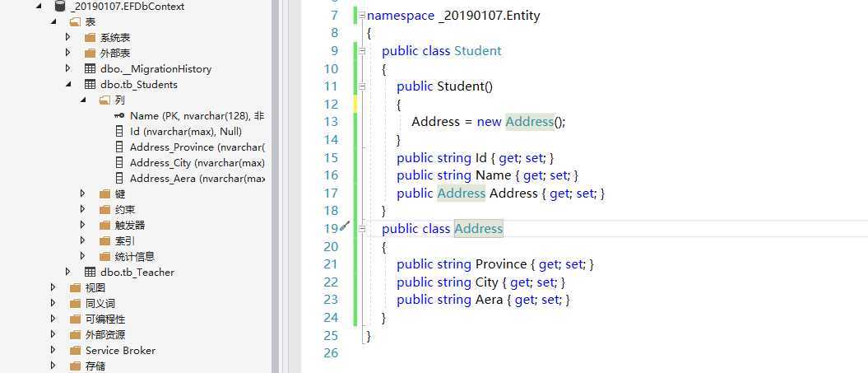Viewport: 868px width, 373px height.
Task: Click the 索引 folder icon
Action: tap(104, 240)
